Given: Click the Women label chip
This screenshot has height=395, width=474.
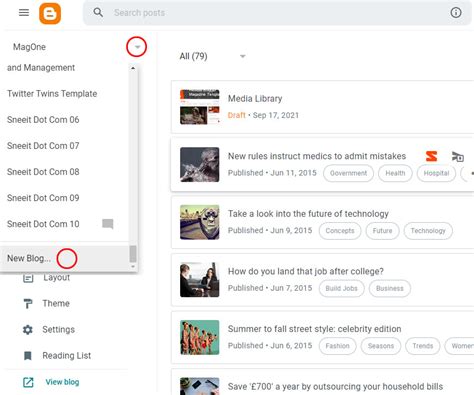Looking at the screenshot, I should coord(460,346).
